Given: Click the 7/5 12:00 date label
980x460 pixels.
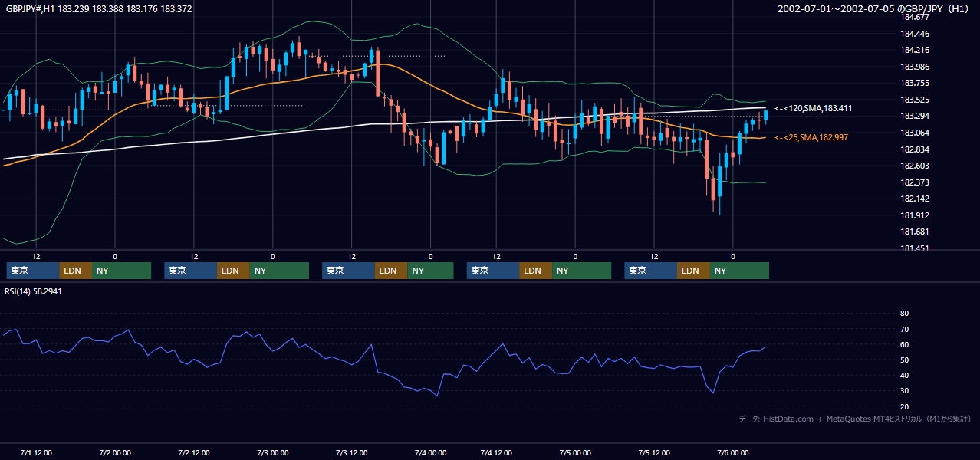Looking at the screenshot, I should (x=655, y=452).
